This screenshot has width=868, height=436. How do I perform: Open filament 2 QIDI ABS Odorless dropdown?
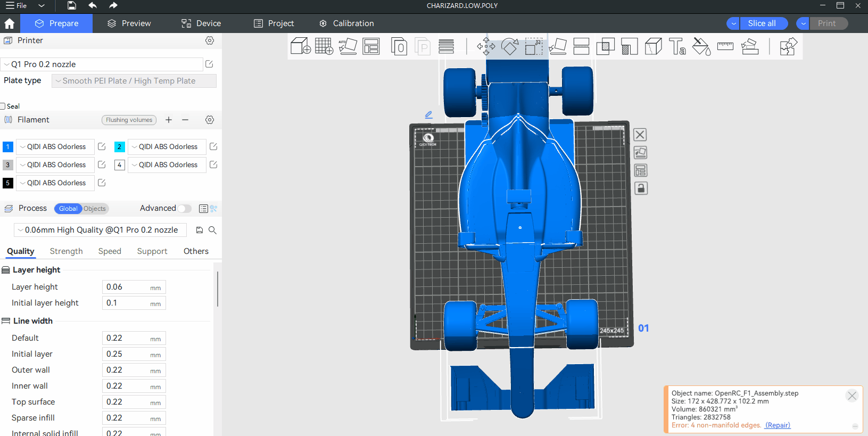click(167, 147)
